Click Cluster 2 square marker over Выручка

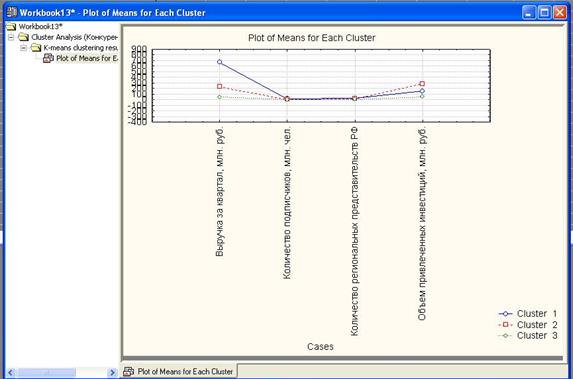219,87
